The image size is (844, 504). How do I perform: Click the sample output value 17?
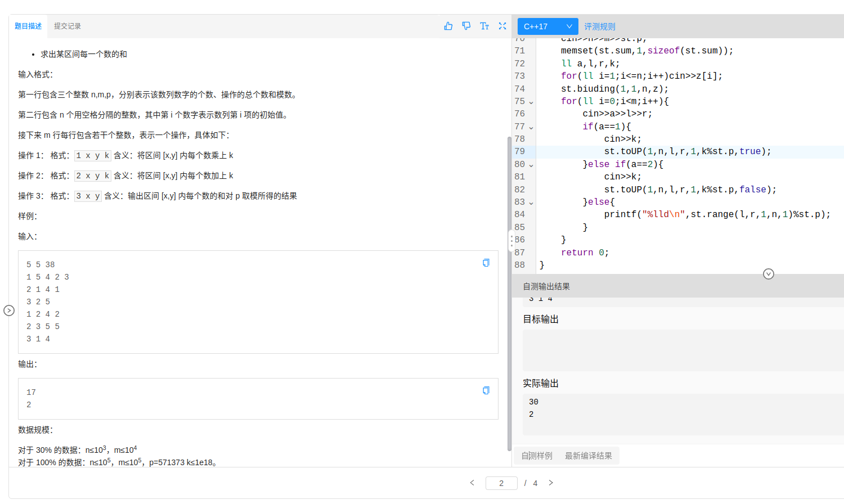tap(31, 392)
